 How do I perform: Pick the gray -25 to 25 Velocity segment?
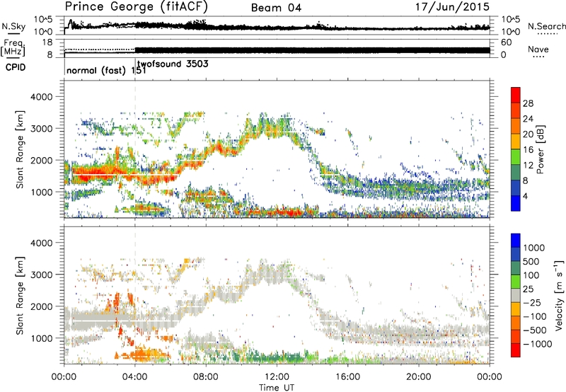pyautogui.click(x=516, y=295)
